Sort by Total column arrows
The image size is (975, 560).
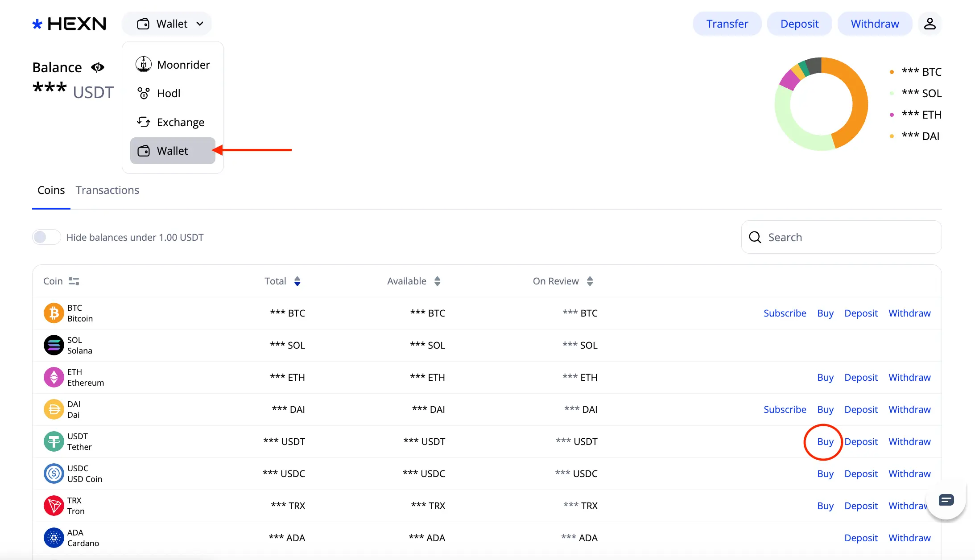pos(297,281)
